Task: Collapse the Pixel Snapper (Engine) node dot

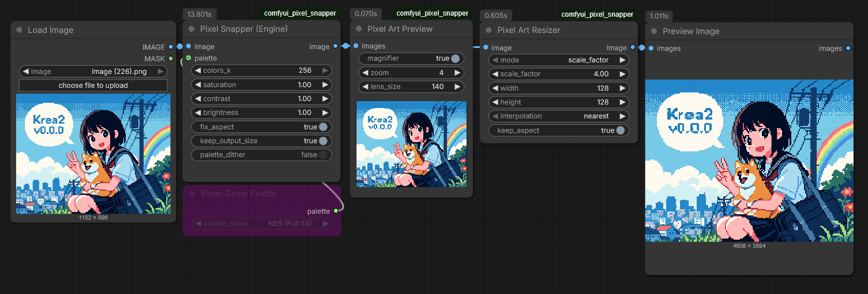Action: 191,29
